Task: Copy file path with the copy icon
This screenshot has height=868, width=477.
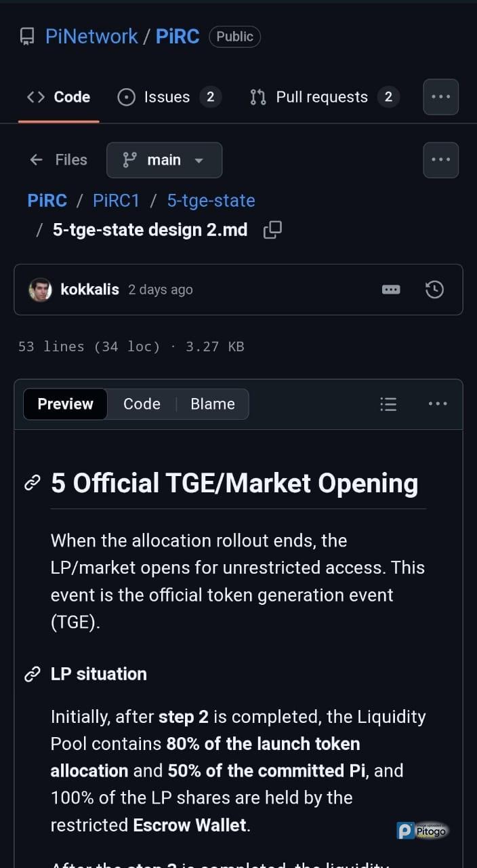Action: [x=272, y=230]
